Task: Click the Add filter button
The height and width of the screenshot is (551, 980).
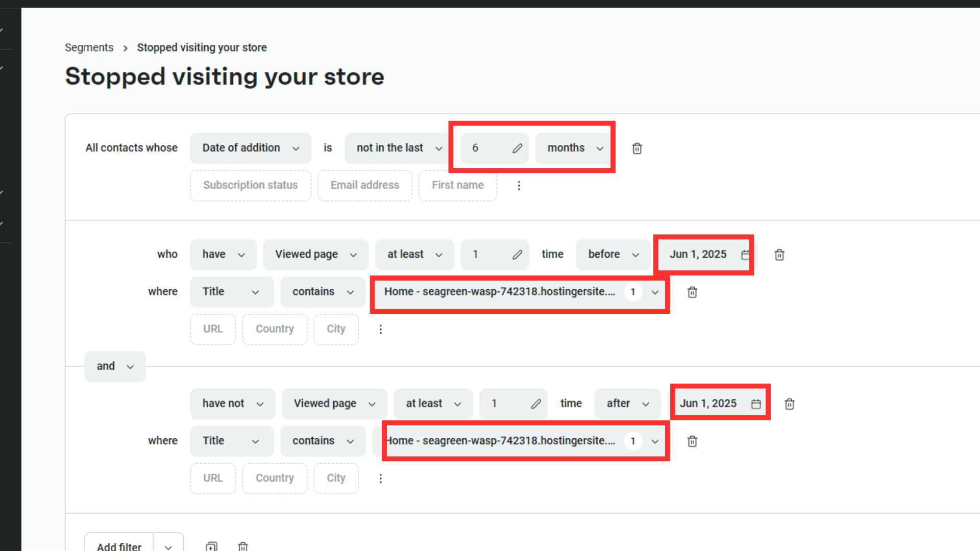Action: tap(119, 546)
